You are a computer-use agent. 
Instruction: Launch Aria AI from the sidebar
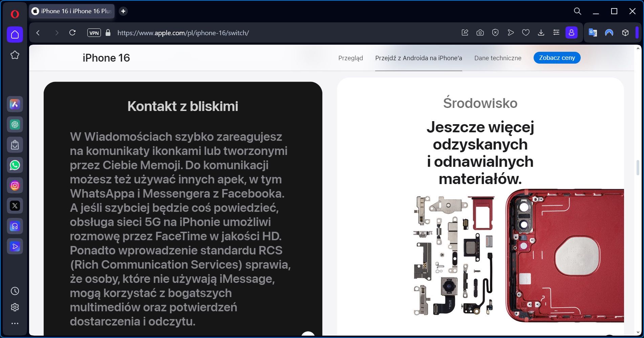pos(15,104)
